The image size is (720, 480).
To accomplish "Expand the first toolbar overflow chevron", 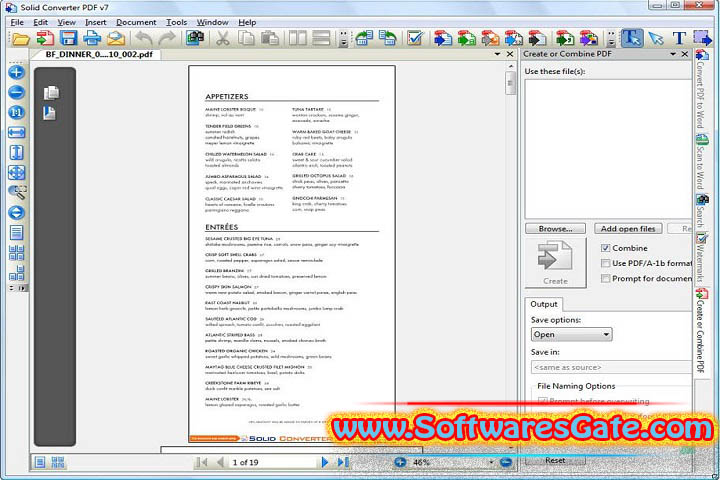I will [343, 40].
